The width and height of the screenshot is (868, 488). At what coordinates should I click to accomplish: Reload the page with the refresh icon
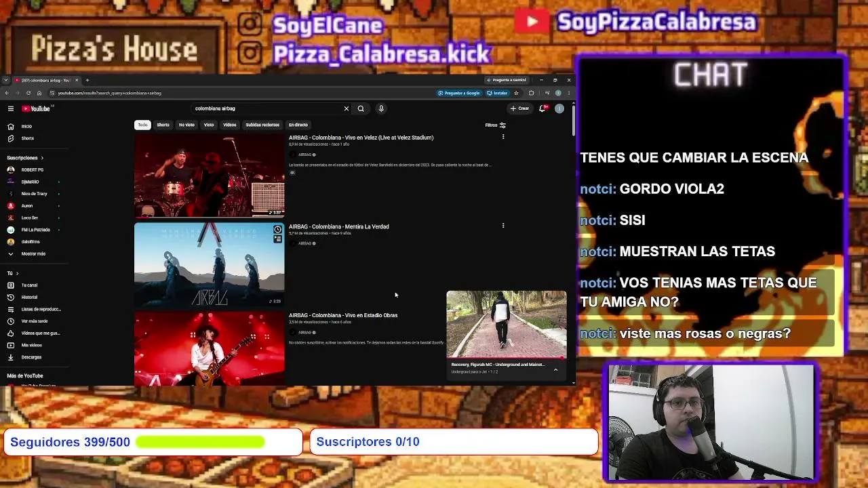(x=28, y=93)
